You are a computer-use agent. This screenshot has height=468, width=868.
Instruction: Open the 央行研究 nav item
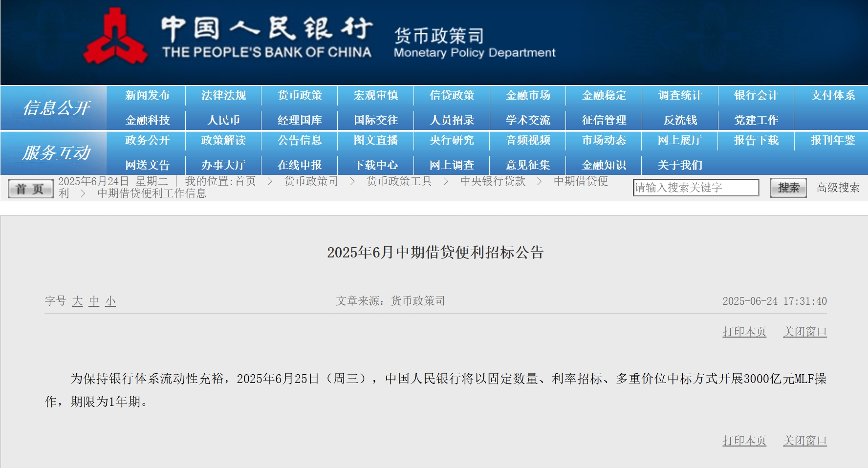tap(452, 140)
